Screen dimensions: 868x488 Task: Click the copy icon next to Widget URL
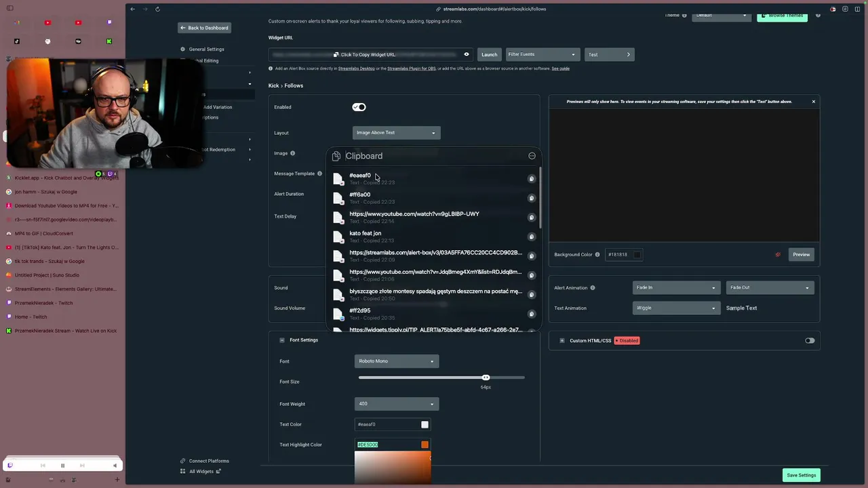click(336, 54)
